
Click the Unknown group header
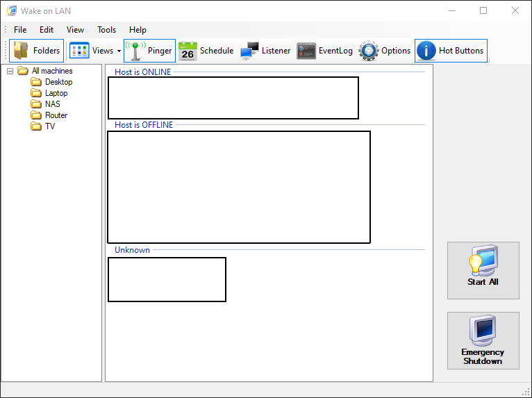[133, 250]
